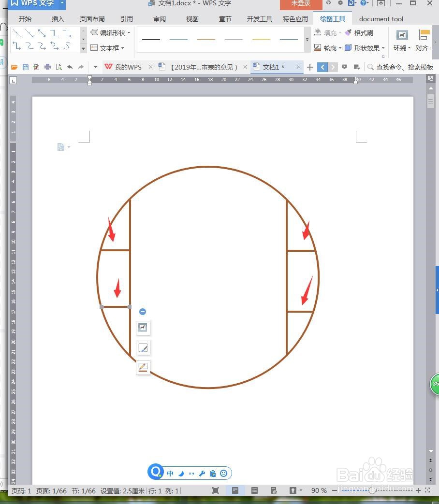This screenshot has width=439, height=504.
Task: Select the orange line style
Action: tap(206, 39)
